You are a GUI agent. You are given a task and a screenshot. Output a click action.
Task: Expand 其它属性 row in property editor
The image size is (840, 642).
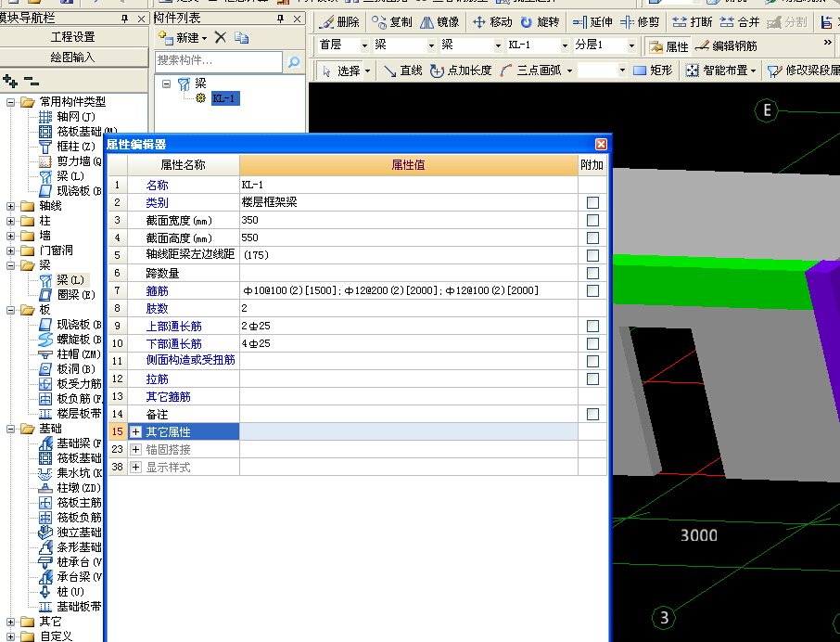136,432
